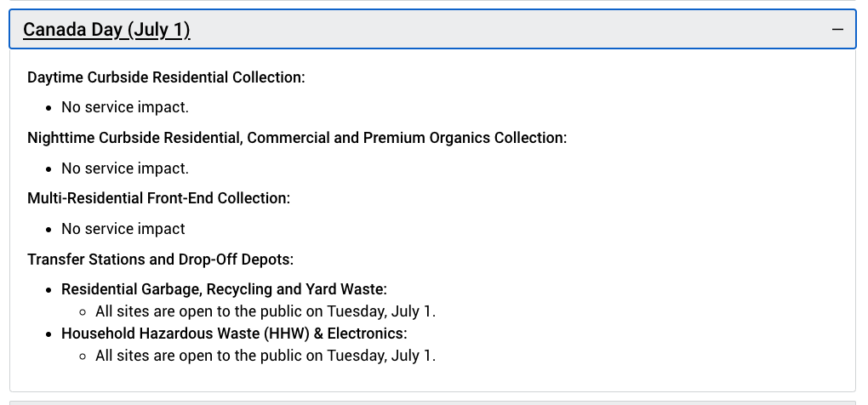Viewport: 868px width, 405px height.
Task: Click Residential Garbage, Recycling and Yard Waste item
Action: point(224,289)
